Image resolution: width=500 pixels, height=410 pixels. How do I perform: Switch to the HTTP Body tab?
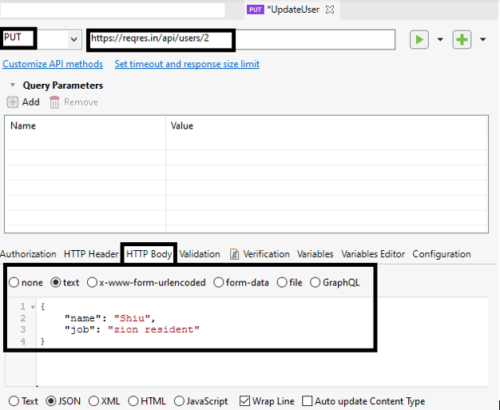pos(149,254)
